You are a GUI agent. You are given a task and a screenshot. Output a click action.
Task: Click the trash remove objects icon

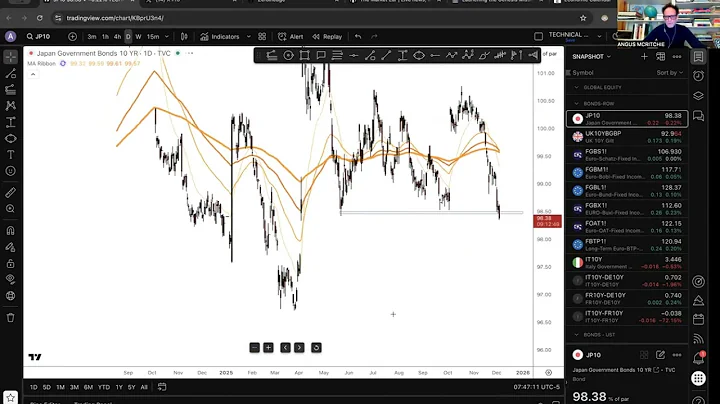tap(11, 318)
